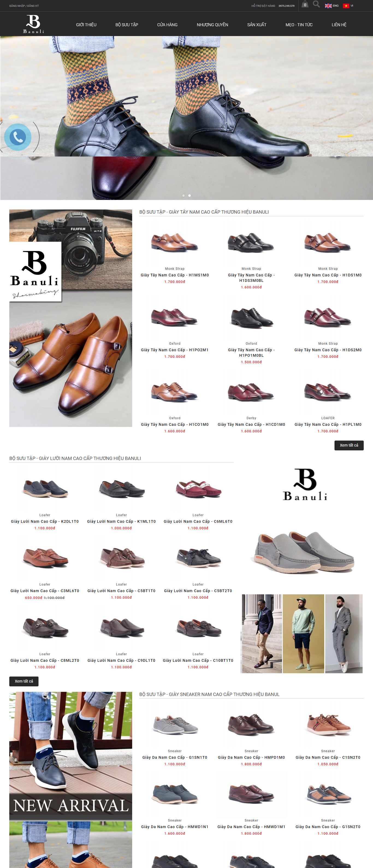Open loafer K2DL1T0 product link
The height and width of the screenshot is (868, 373).
[x=45, y=521]
